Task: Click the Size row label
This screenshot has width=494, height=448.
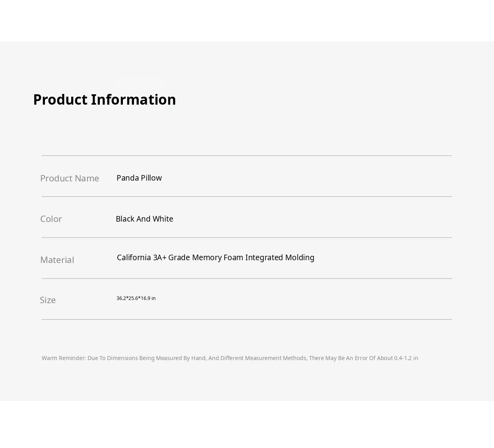Action: 48,300
